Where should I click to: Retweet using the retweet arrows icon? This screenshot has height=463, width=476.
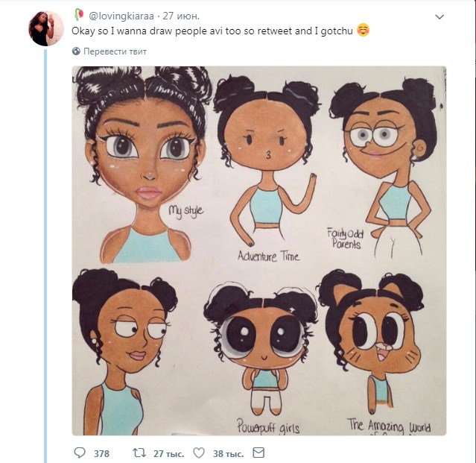pos(139,453)
